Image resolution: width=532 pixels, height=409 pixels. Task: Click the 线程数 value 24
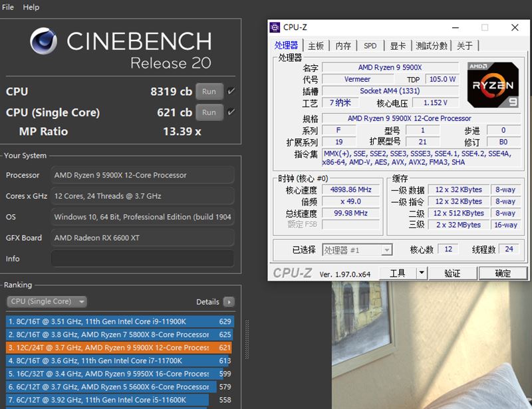(x=509, y=249)
